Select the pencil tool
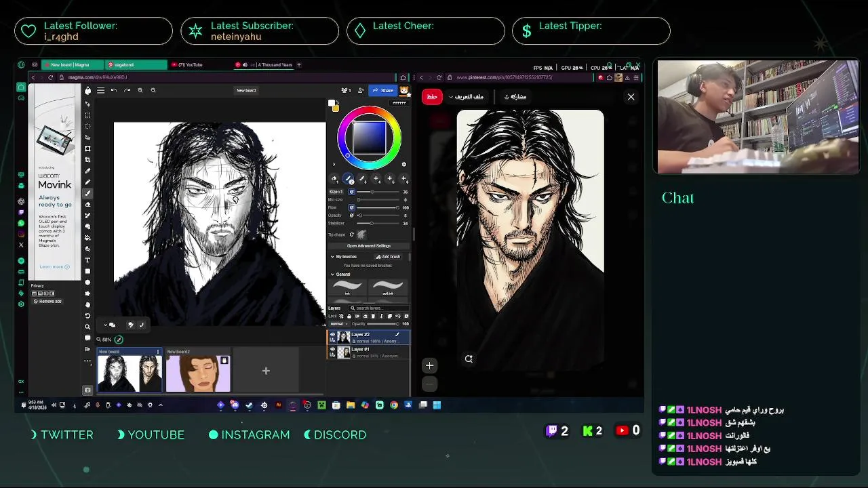Image resolution: width=868 pixels, height=488 pixels. [87, 182]
